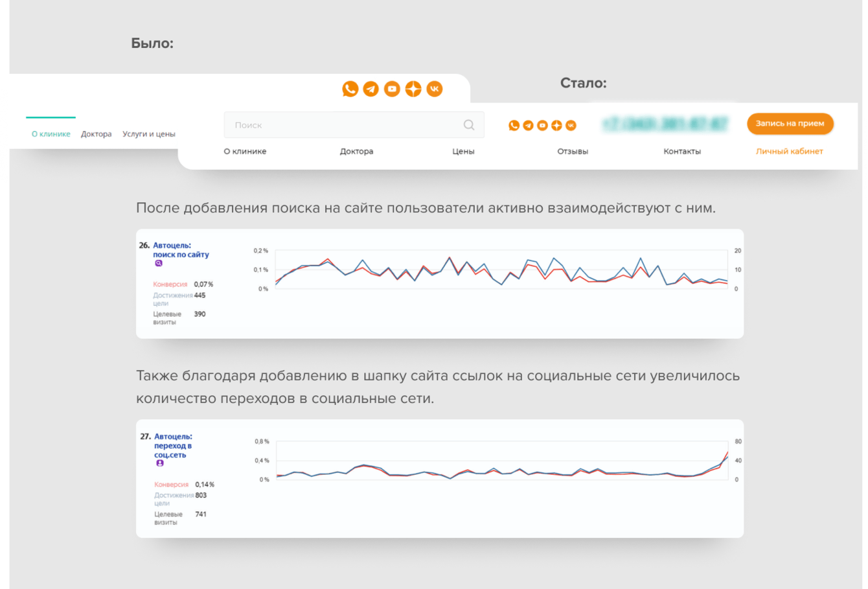The image size is (868, 589).
Task: Open goal link "Автоцель: переход в соц.сеть"
Action: [x=173, y=446]
